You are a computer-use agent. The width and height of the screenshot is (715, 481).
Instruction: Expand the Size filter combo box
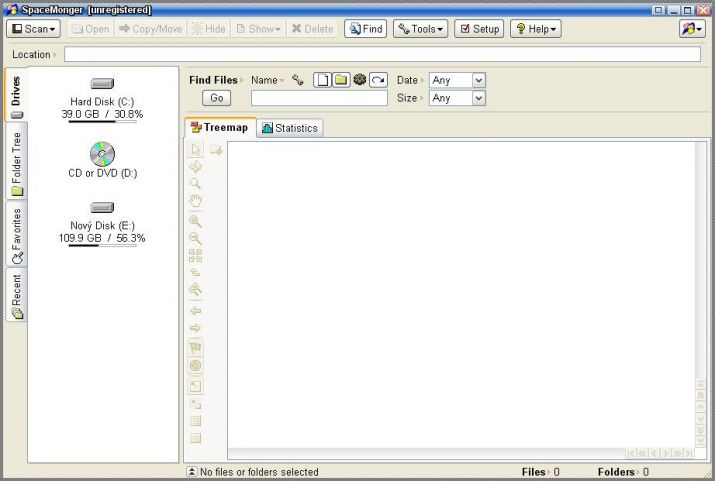click(478, 98)
